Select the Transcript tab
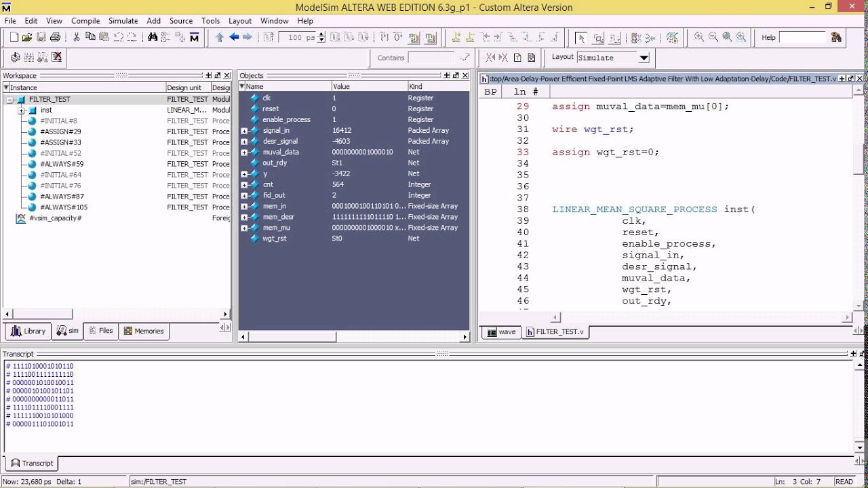 coord(31,463)
